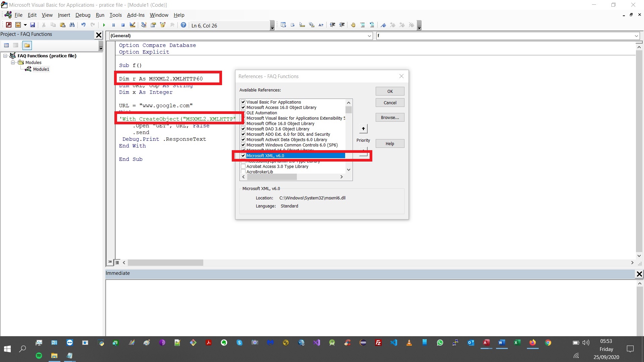Click the code window horizontal scrollbar thumb
Viewport: 644px width, 362px height.
165,263
